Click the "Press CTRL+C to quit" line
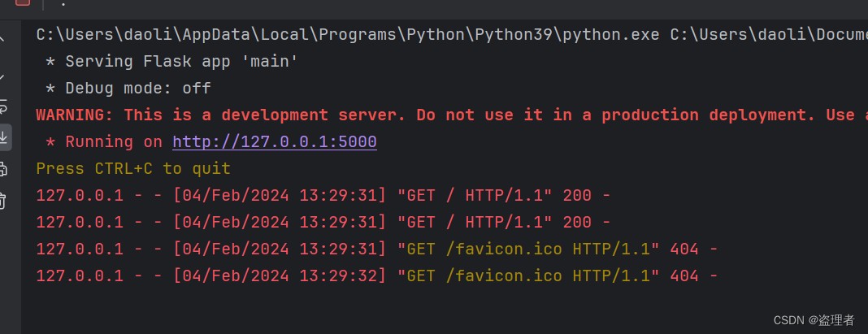The image size is (868, 334). coord(133,168)
